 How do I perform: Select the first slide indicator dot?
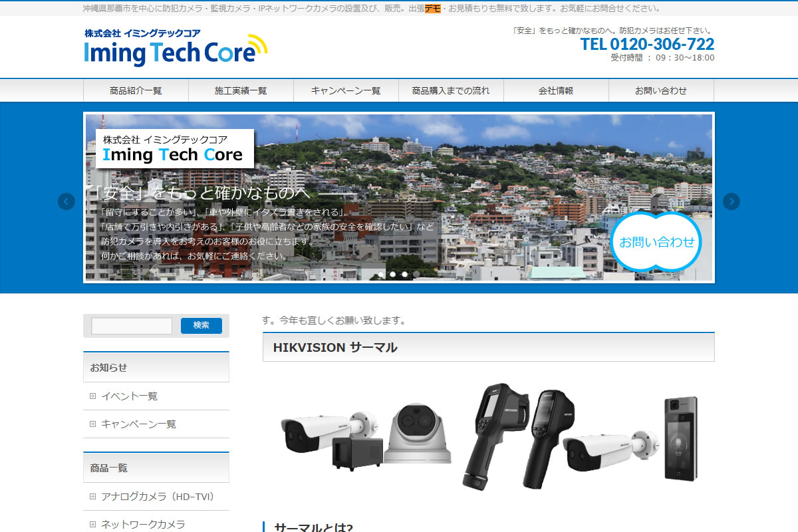pos(381,274)
